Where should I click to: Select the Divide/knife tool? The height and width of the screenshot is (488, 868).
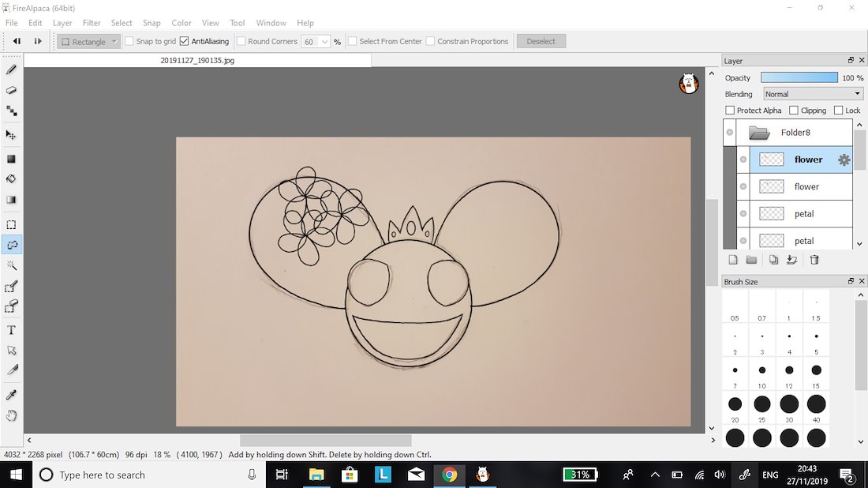pyautogui.click(x=11, y=370)
